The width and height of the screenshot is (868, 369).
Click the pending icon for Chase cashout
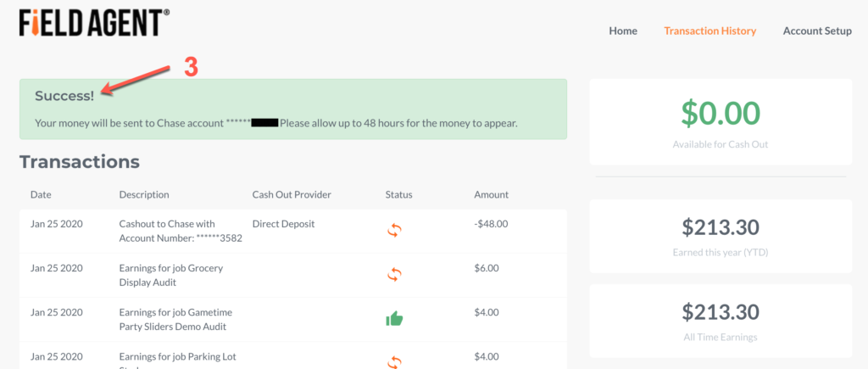[x=394, y=231]
